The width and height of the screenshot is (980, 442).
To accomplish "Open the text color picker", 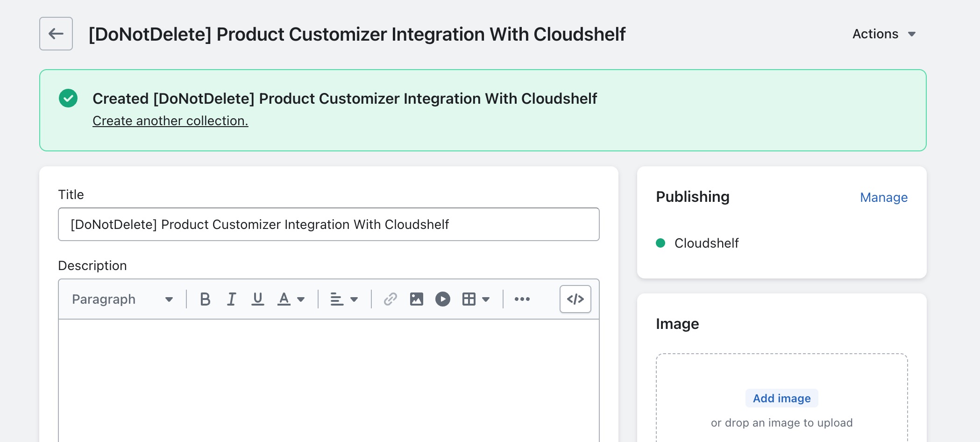I will coord(291,299).
